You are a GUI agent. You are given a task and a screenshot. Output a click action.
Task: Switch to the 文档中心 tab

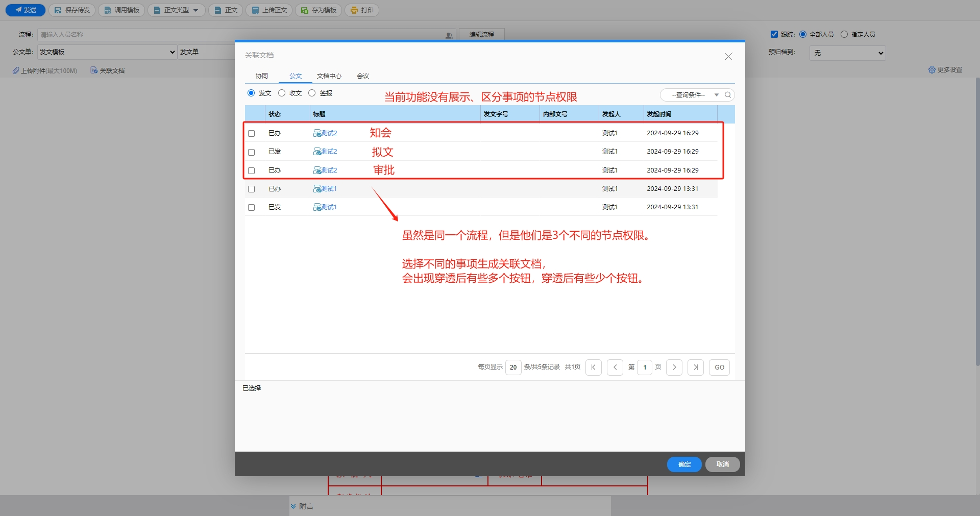(329, 76)
